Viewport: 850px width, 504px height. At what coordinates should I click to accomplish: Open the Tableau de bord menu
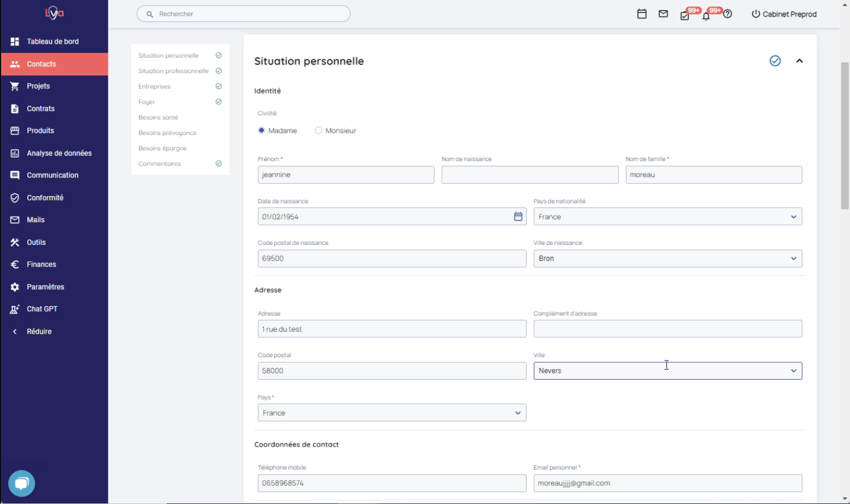[54, 41]
